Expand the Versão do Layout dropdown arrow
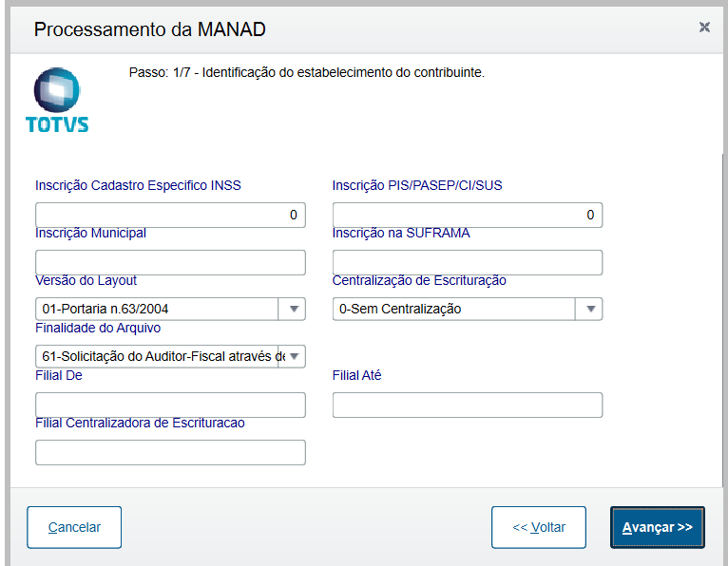This screenshot has width=728, height=566. (x=293, y=310)
